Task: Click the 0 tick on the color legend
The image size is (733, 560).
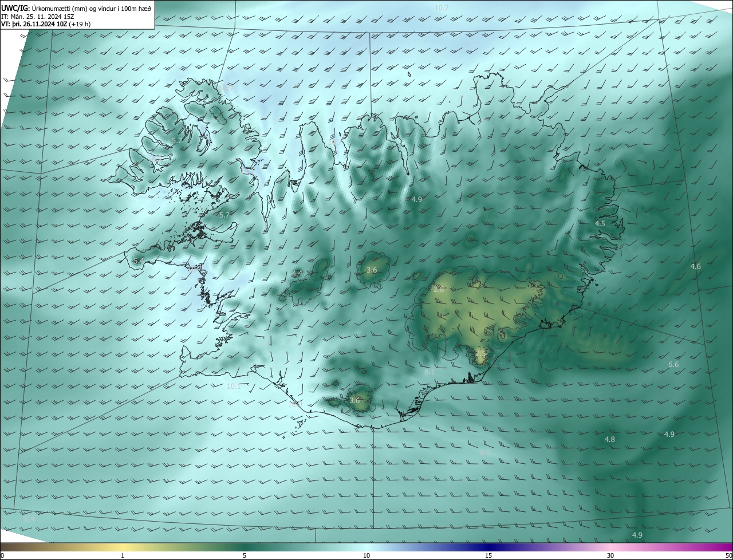Action: [2, 555]
